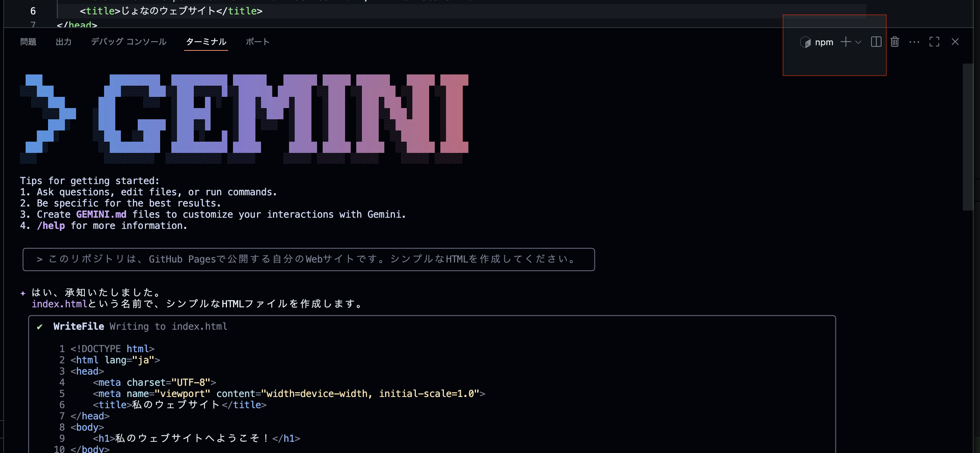The image size is (980, 453).
Task: Click the /help command text
Action: [x=51, y=226]
